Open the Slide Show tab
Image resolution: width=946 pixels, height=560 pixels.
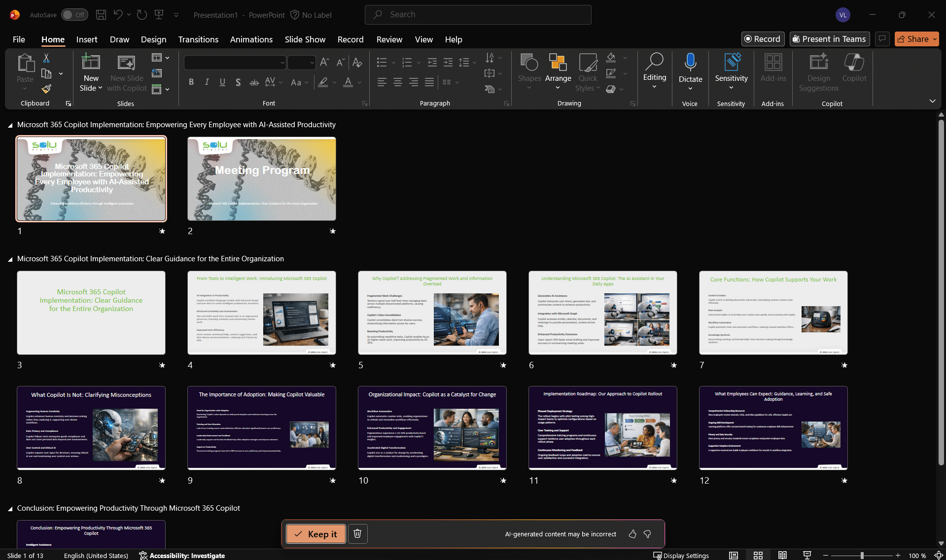(305, 39)
